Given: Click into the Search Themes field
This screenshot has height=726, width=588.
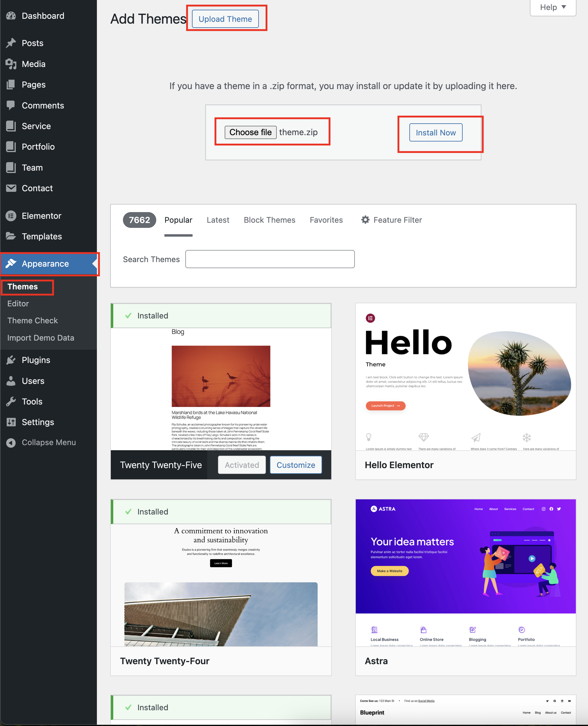Looking at the screenshot, I should [269, 259].
